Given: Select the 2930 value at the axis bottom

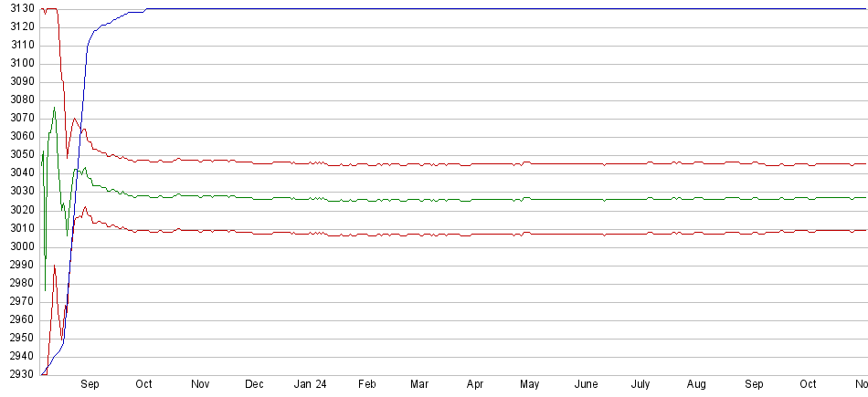Looking at the screenshot, I should (x=19, y=374).
